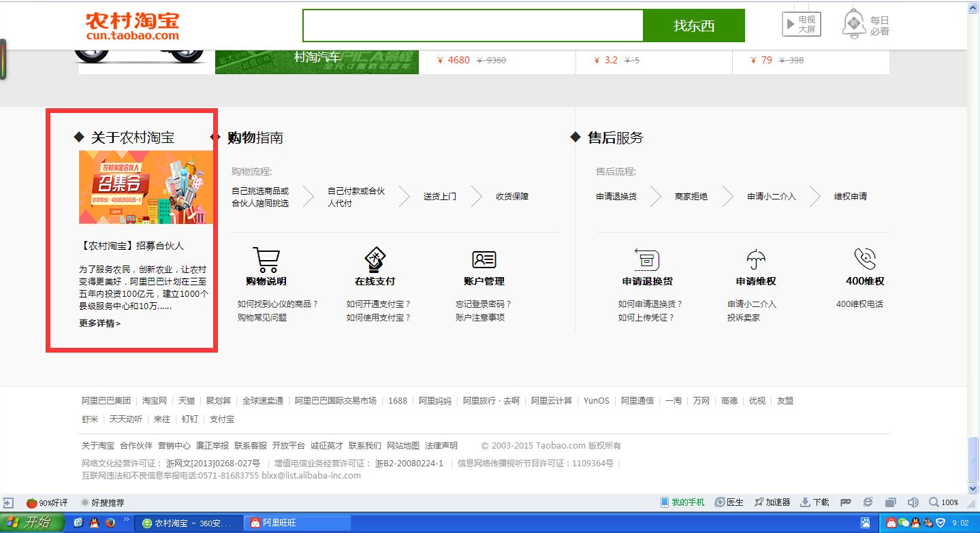Click the WeChat green tray icon
The width and height of the screenshot is (980, 533).
pyautogui.click(x=904, y=523)
